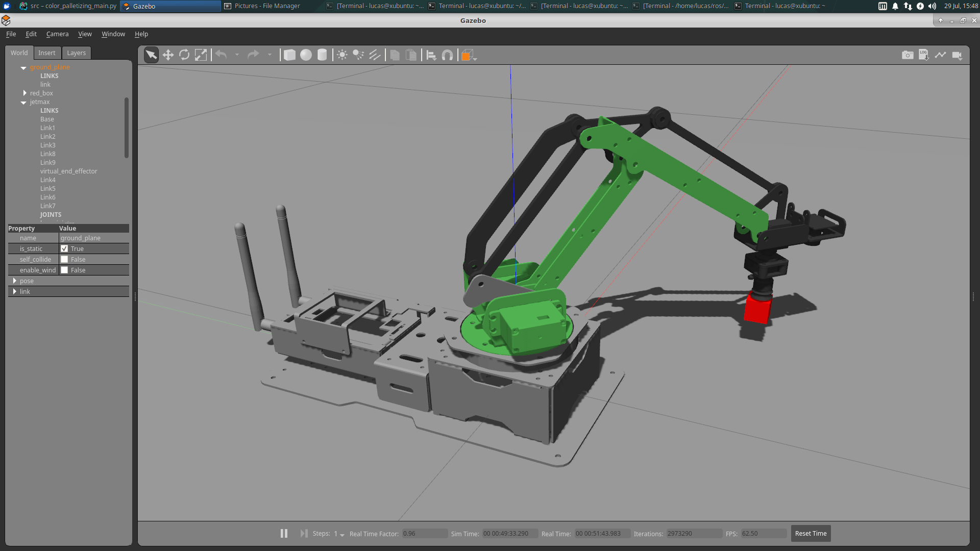Viewport: 980px width, 551px height.
Task: Collapse the ground_plane tree node
Action: [x=23, y=67]
